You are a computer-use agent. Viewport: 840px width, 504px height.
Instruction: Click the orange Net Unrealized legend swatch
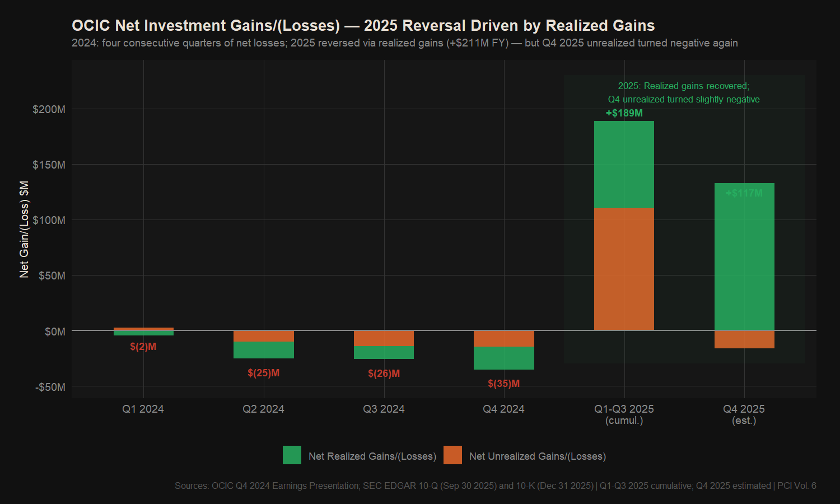452,455
